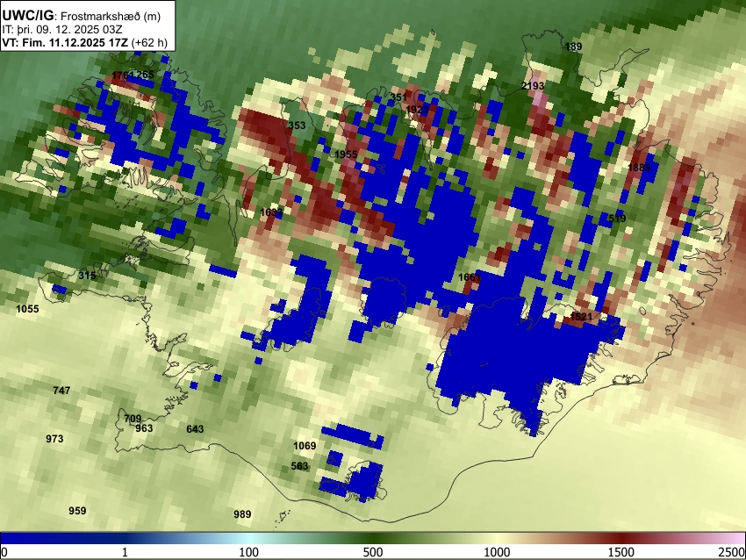Click the 643 value label
746x560 pixels.
click(x=195, y=429)
